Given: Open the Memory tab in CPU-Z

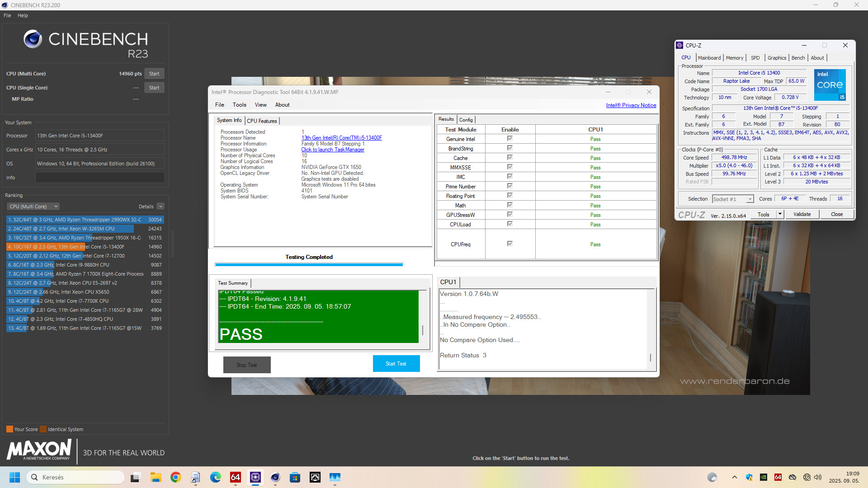Looking at the screenshot, I should click(x=734, y=58).
